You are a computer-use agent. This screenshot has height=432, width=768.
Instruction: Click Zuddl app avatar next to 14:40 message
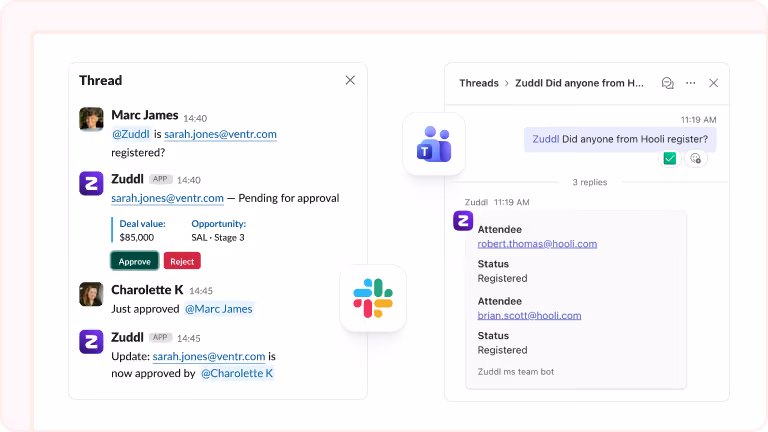91,183
